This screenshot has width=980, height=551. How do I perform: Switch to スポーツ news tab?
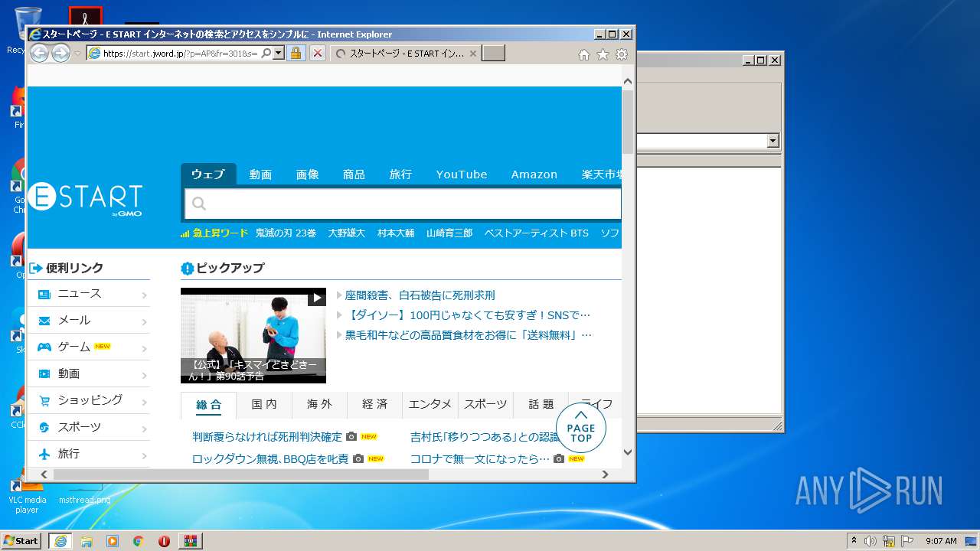pos(485,405)
